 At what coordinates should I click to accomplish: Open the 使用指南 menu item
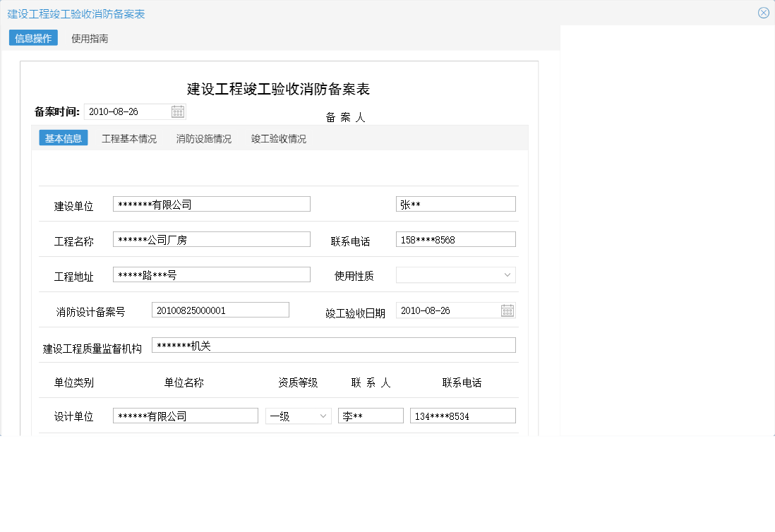88,38
